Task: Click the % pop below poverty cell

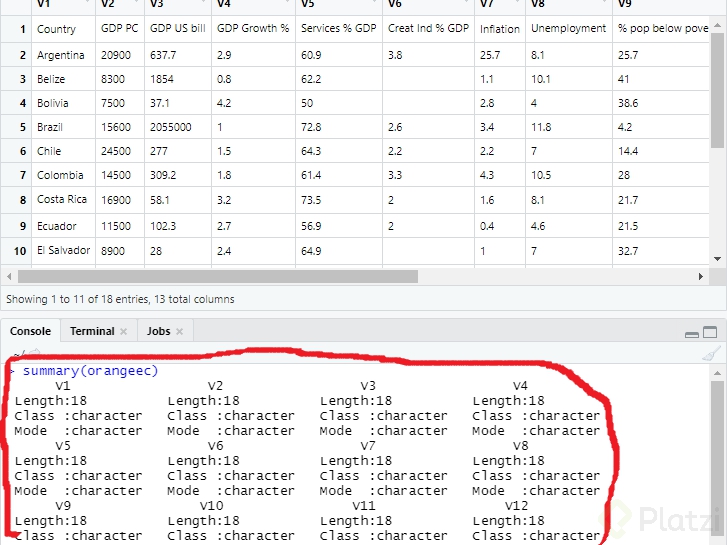Action: pyautogui.click(x=661, y=29)
